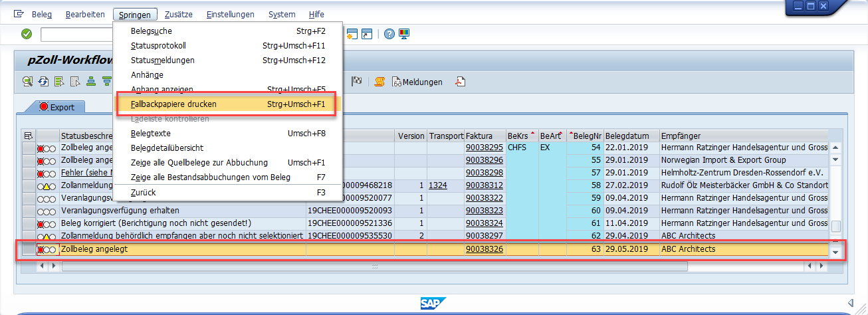Choose Zeige alle Quellbelege zur Abbuchung
Image resolution: width=868 pixels, height=315 pixels.
[228, 163]
